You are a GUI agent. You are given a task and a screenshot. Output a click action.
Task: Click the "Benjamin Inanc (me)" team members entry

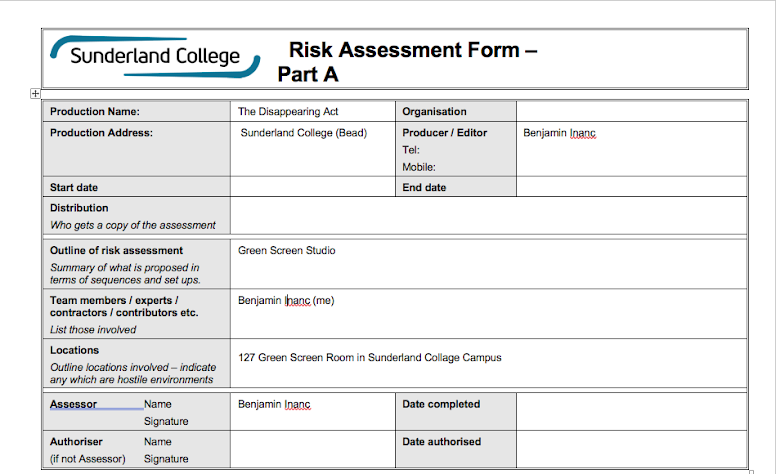pyautogui.click(x=285, y=300)
